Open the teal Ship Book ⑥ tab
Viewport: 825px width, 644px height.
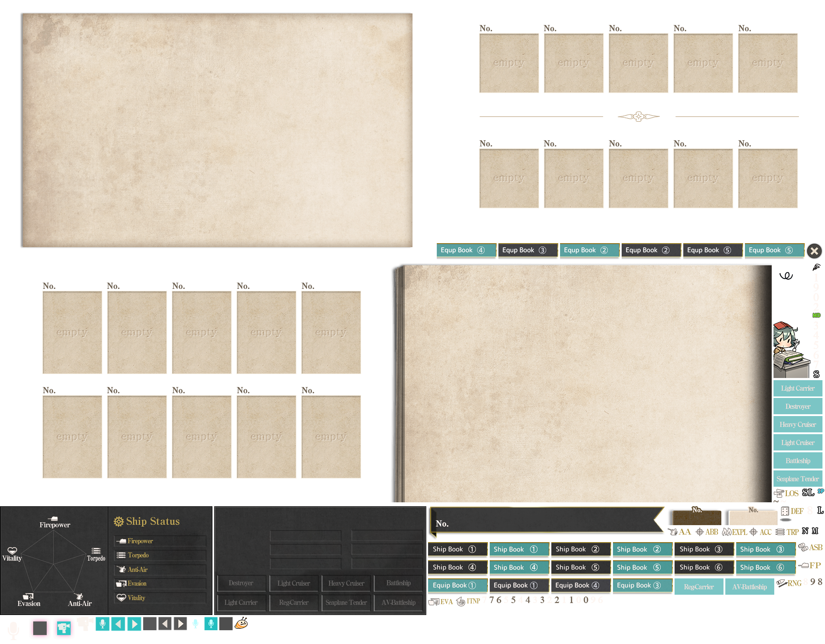tap(765, 567)
